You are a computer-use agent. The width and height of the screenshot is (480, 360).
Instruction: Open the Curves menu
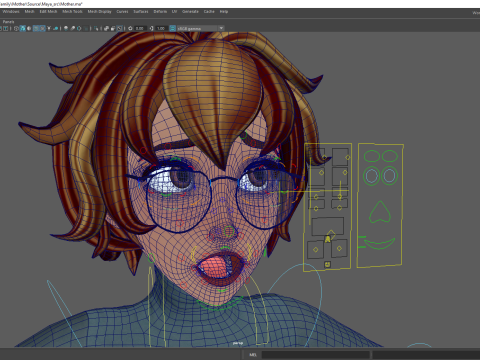122,12
